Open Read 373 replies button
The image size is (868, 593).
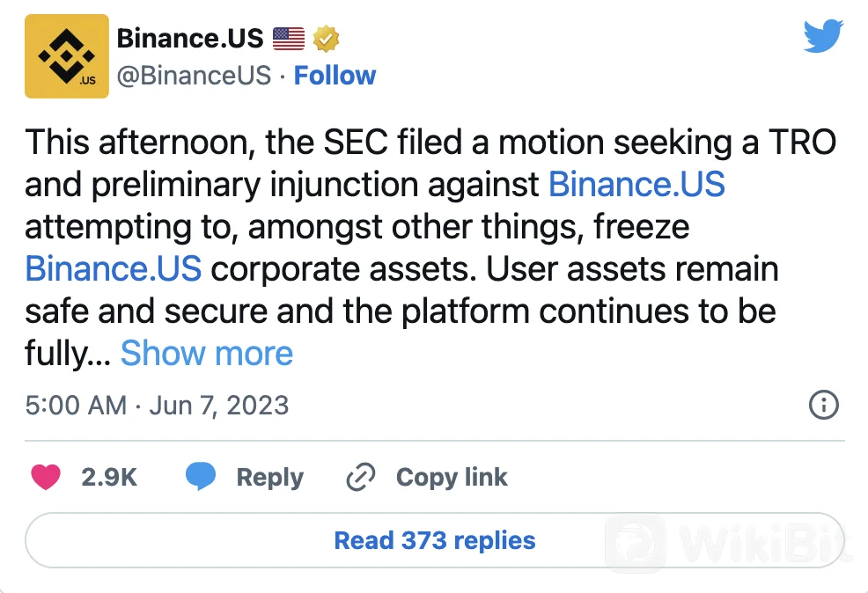pos(434,539)
